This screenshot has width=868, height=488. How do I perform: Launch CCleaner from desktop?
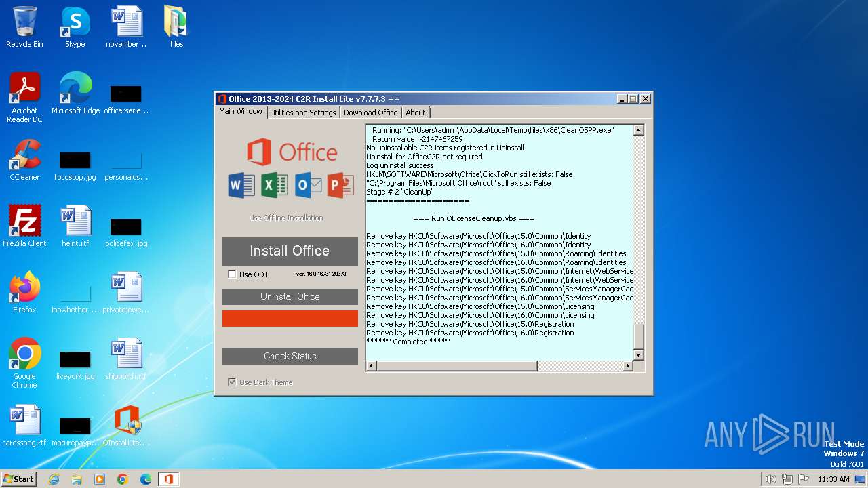coord(24,160)
